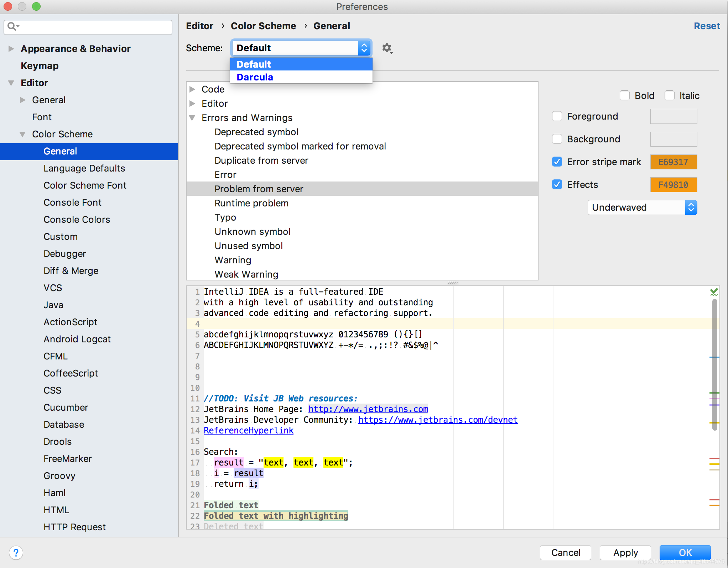Click the Scheme combo box arrows
The width and height of the screenshot is (728, 568).
point(364,48)
